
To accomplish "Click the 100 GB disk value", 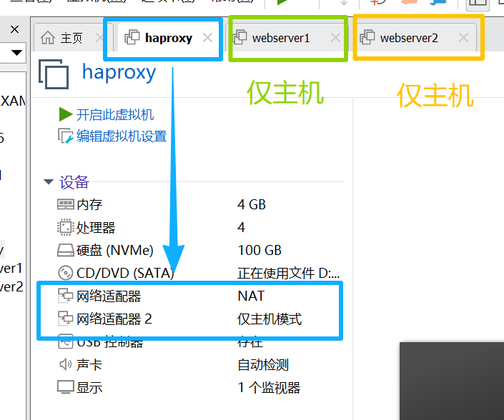I will click(260, 250).
